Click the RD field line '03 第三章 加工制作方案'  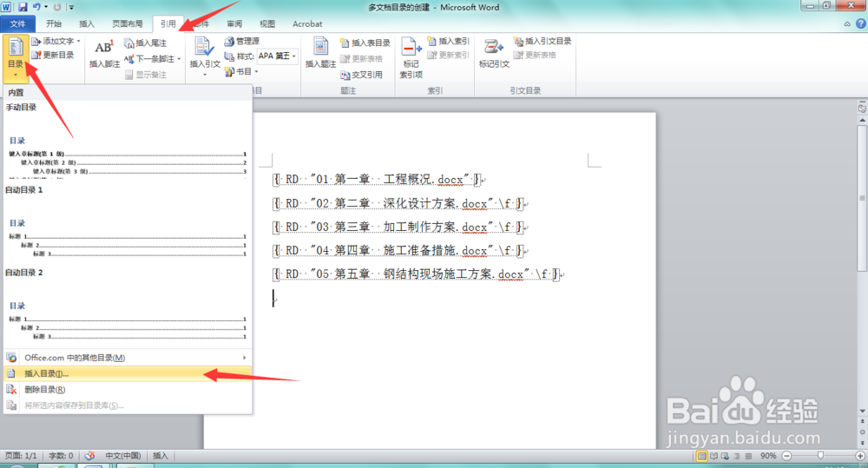[x=398, y=227]
